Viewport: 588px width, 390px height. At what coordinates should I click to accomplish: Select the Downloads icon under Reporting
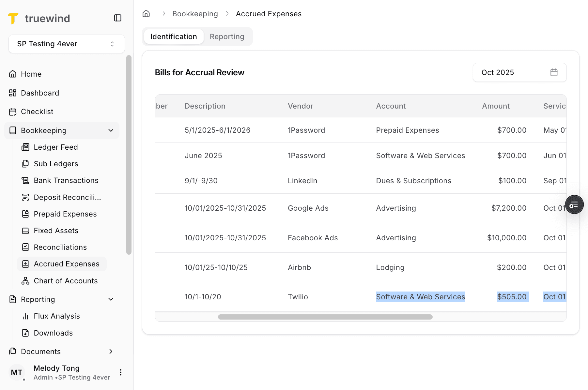point(25,333)
